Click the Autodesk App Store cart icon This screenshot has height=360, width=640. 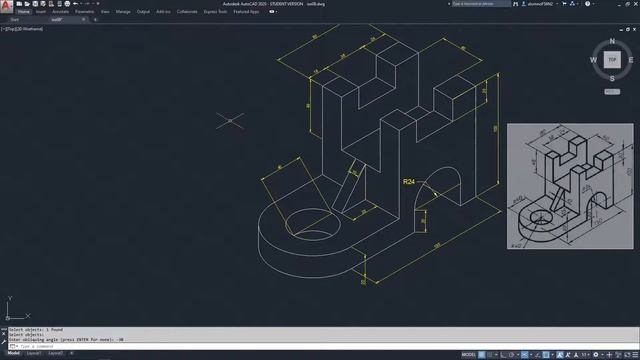[564, 4]
